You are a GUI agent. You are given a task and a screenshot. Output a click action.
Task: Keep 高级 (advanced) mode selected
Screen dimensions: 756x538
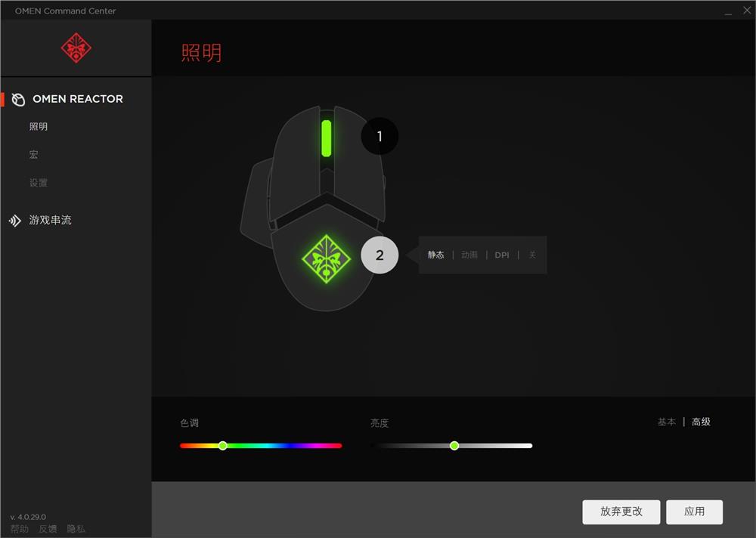click(x=700, y=422)
